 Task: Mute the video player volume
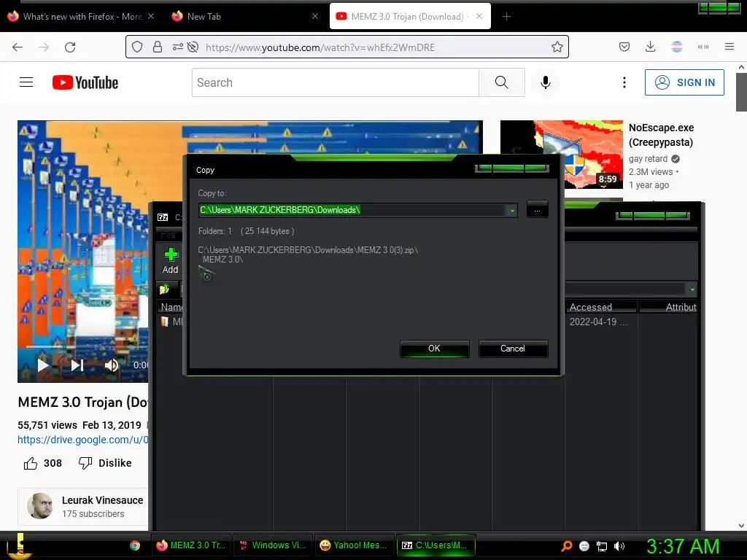[112, 365]
